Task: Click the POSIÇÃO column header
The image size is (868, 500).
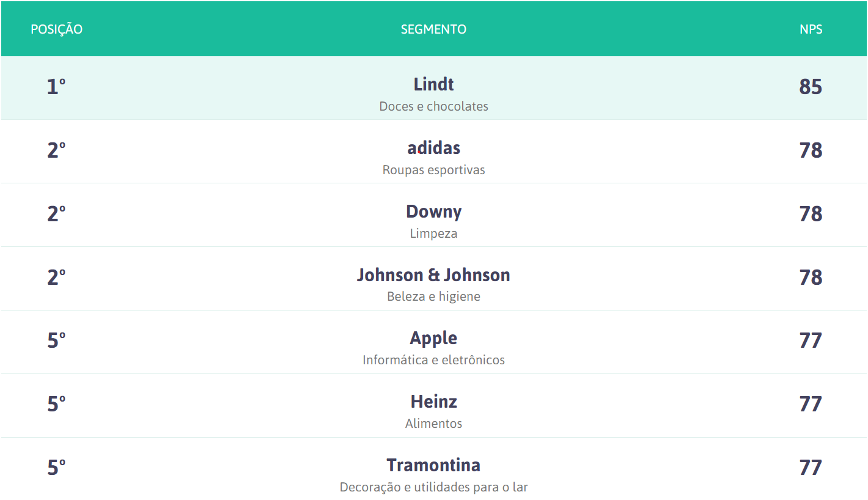Action: (56, 29)
